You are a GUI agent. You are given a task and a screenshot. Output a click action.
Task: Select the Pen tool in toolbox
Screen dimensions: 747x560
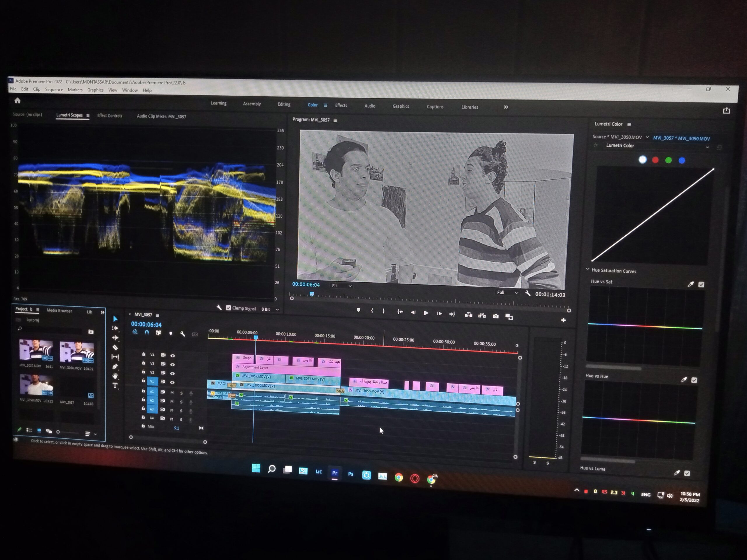115,367
